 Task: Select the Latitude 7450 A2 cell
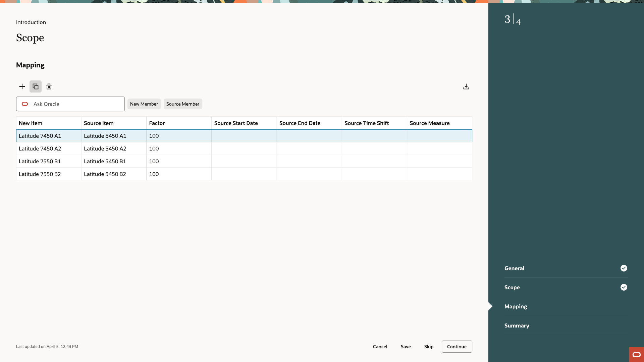(49, 148)
